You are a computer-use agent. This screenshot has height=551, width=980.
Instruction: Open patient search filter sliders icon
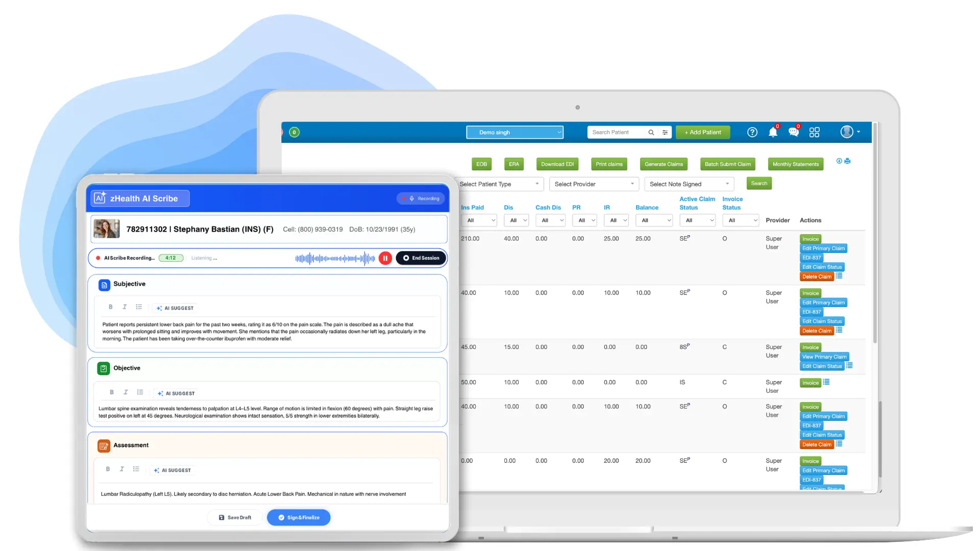(665, 133)
